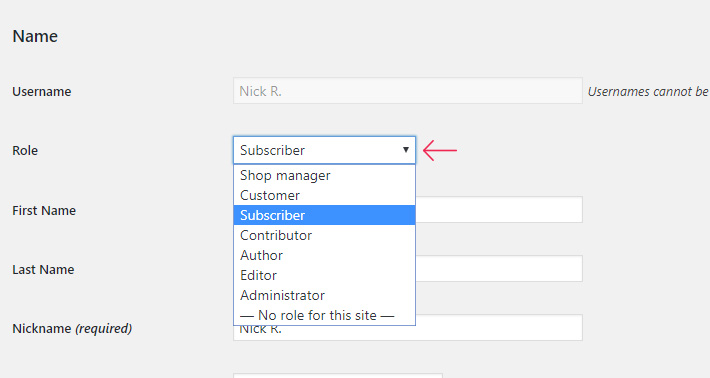Click the First Name label
This screenshot has width=710, height=378.
[x=44, y=211]
